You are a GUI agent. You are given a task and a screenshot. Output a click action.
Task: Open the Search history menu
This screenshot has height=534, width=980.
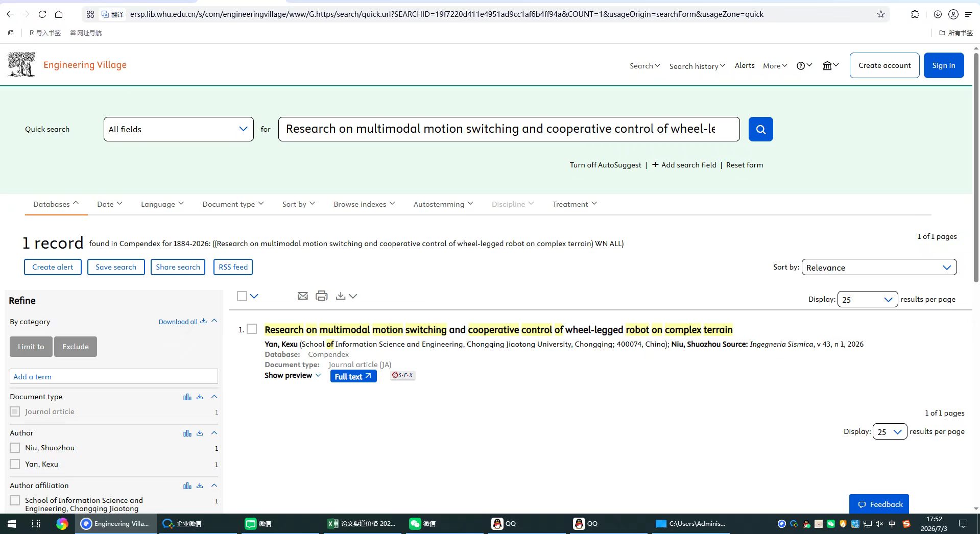[x=697, y=66]
